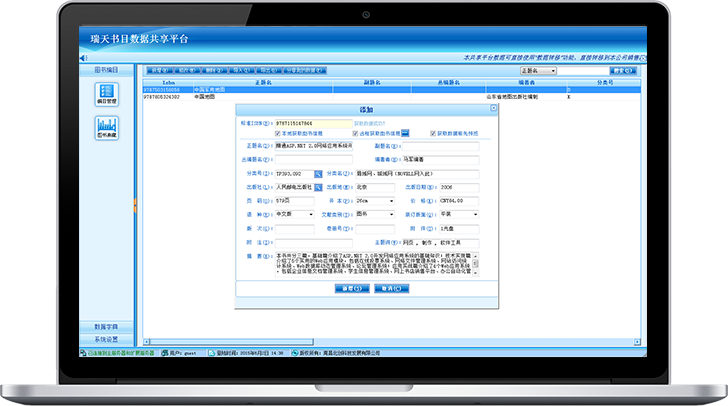This screenshot has height=406, width=728.
Task: Toggle the 本地获取图书信息 checkbox
Action: pyautogui.click(x=277, y=133)
